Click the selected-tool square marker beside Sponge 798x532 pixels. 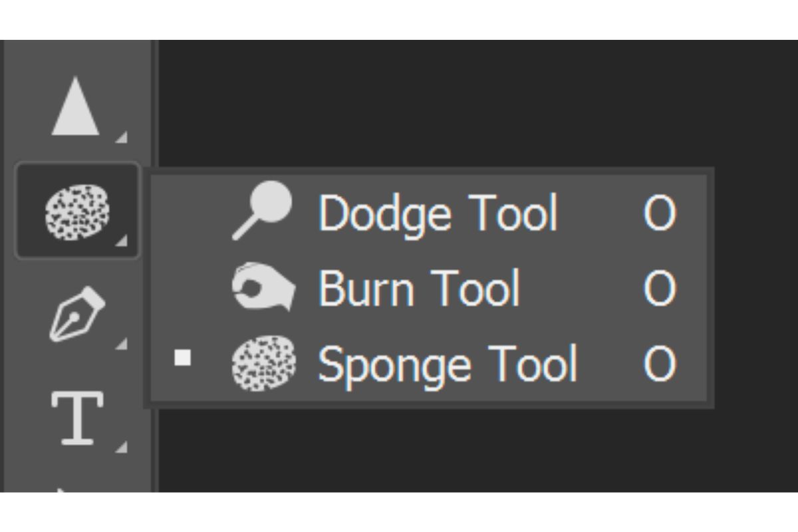pyautogui.click(x=182, y=358)
